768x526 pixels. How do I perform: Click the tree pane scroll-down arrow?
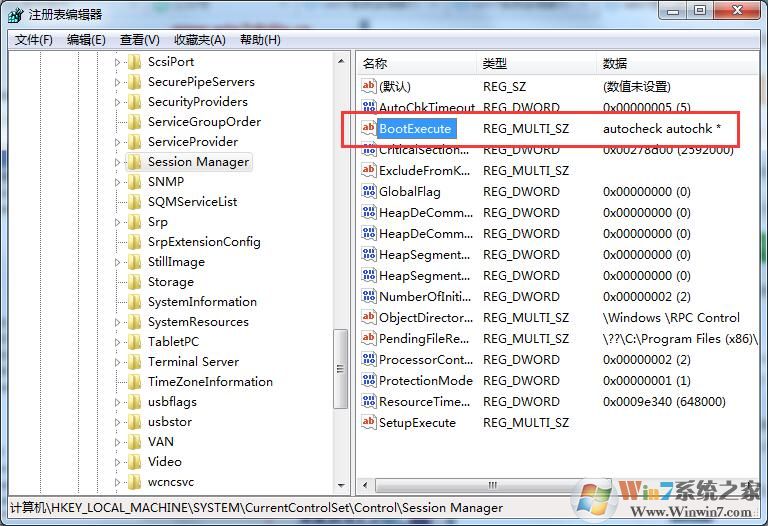click(341, 485)
